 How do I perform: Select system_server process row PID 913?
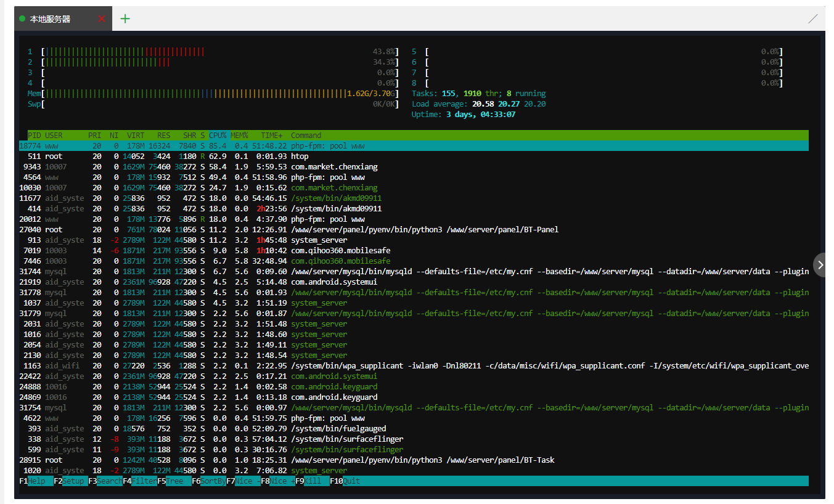[414, 240]
